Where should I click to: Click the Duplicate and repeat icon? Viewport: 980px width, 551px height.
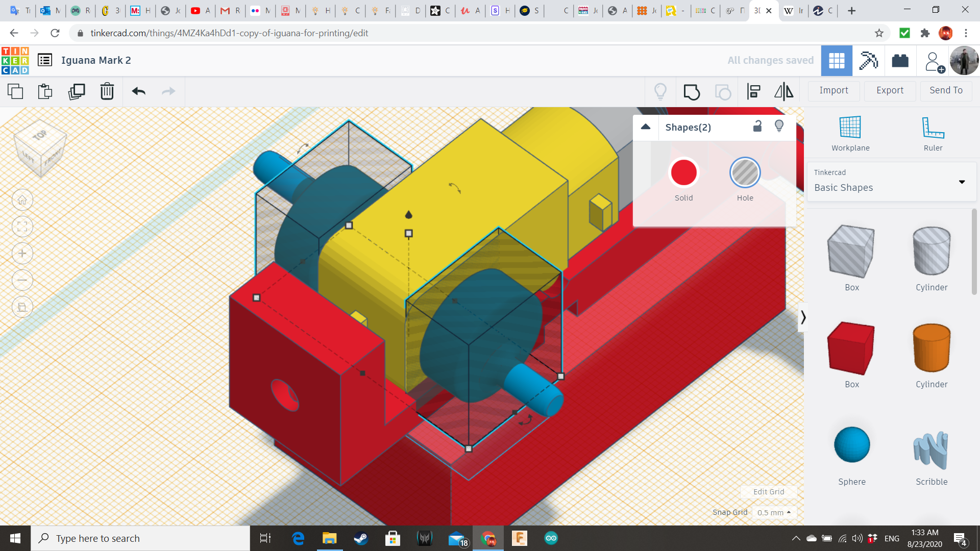(x=77, y=92)
